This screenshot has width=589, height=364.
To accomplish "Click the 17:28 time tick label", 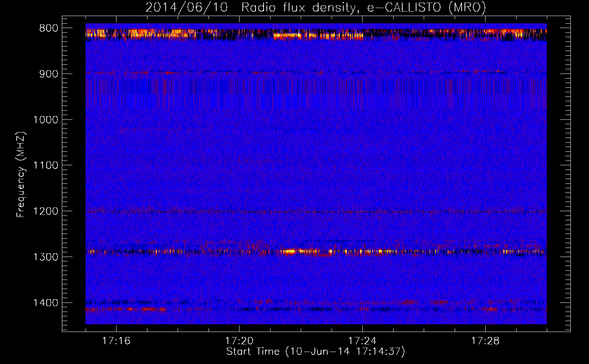I will pos(485,341).
